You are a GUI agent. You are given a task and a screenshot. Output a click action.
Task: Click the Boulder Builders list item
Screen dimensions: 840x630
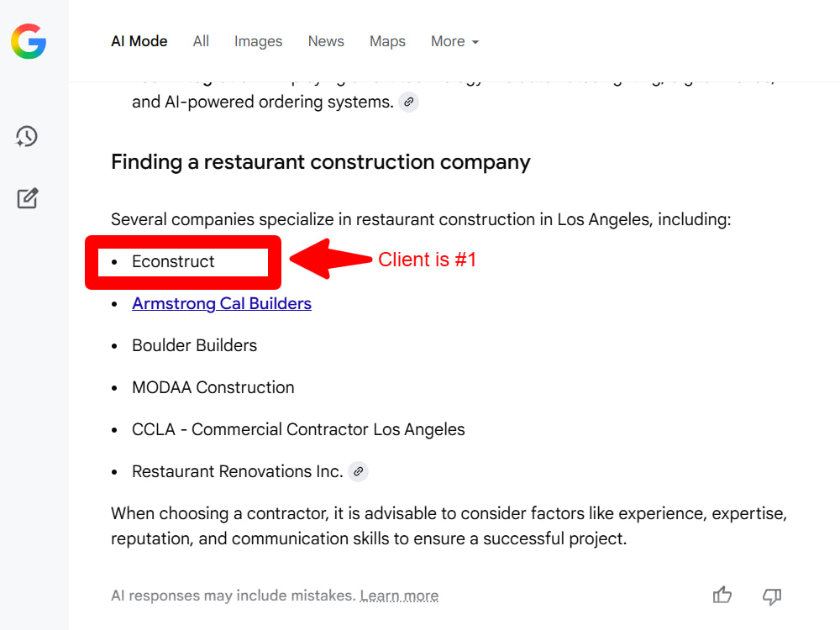click(x=195, y=345)
